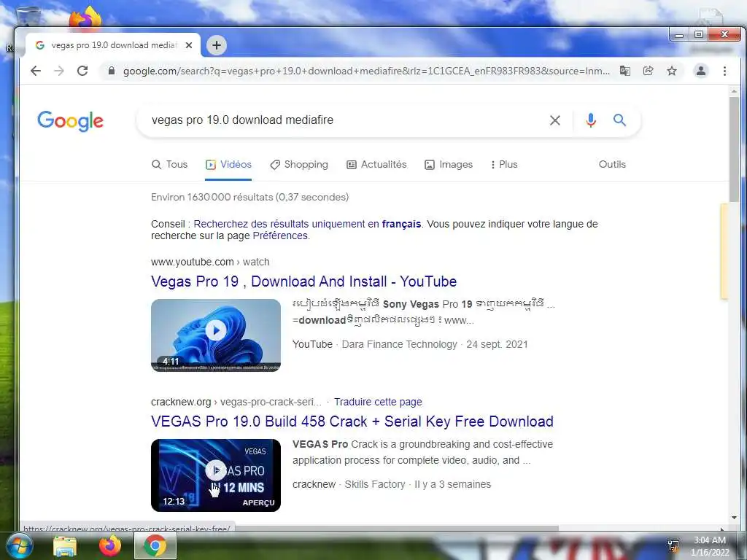Click the Skills Factory source text

[375, 484]
